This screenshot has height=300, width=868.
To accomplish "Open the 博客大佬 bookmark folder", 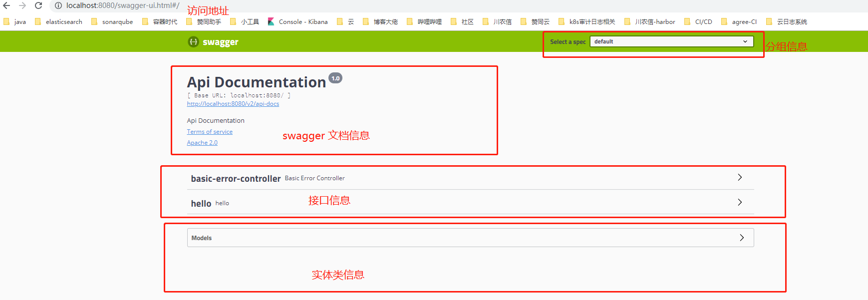I will 380,21.
